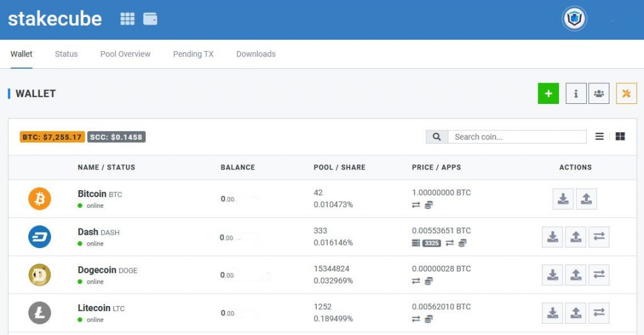This screenshot has width=644, height=335.
Task: Open the Pending TX tab
Action: pos(193,54)
